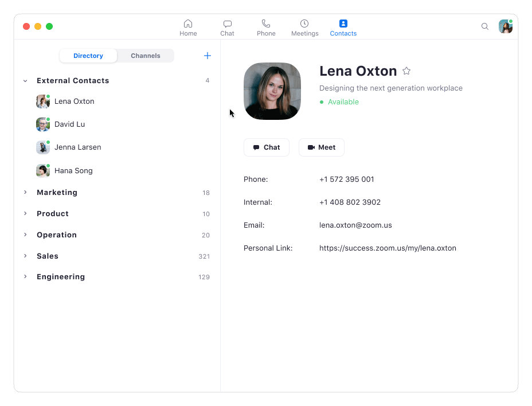Click David Lu's avatar thumbnail

point(43,124)
